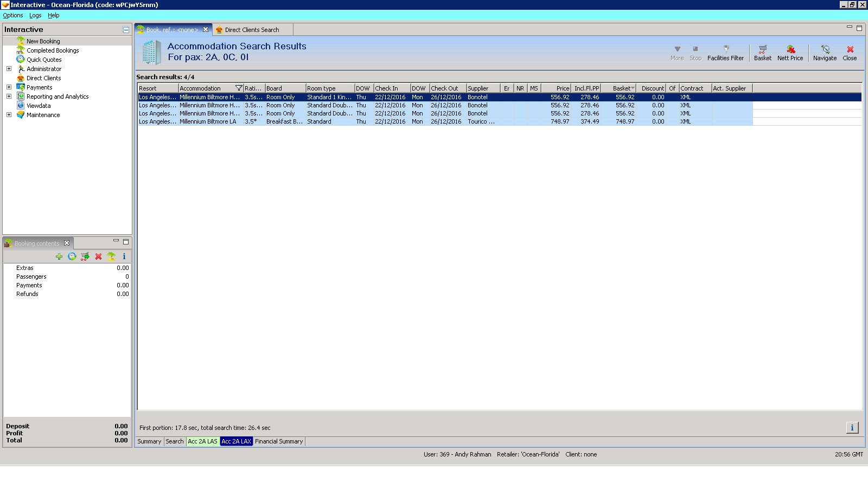Select the Extras row in Booking contents
This screenshot has width=868, height=502.
point(67,268)
